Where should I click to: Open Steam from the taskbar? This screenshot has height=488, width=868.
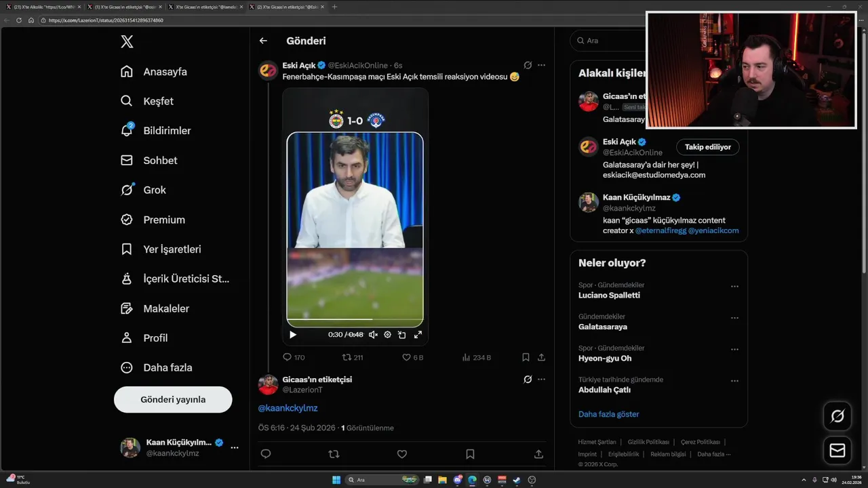[516, 480]
